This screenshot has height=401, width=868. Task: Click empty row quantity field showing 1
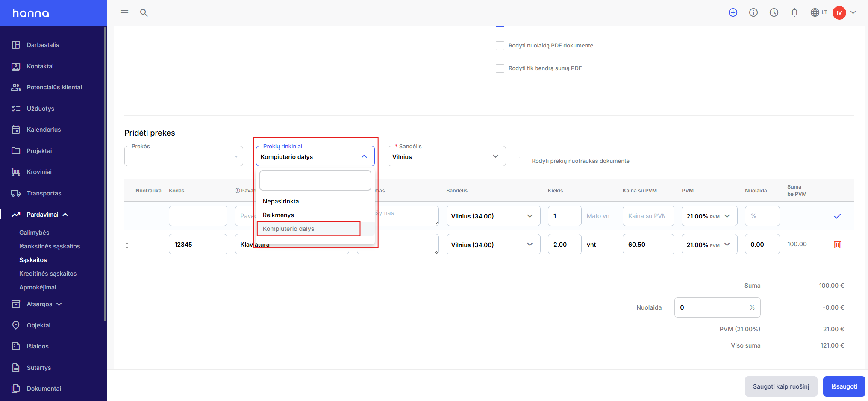pos(565,216)
